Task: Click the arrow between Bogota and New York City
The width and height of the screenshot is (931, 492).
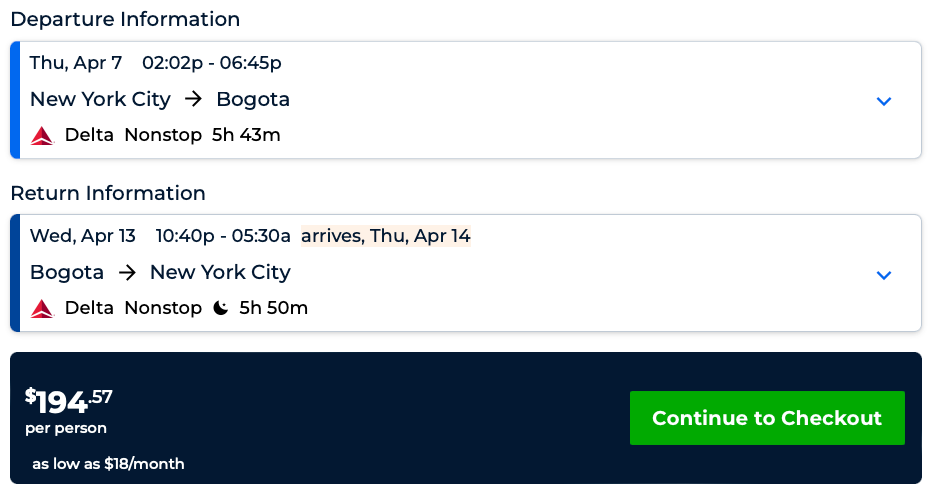Action: pos(127,272)
